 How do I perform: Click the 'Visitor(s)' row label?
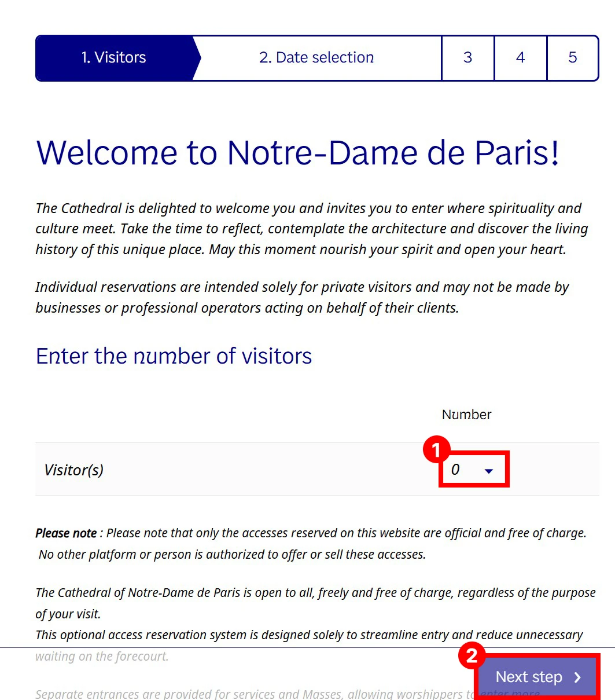coord(74,470)
